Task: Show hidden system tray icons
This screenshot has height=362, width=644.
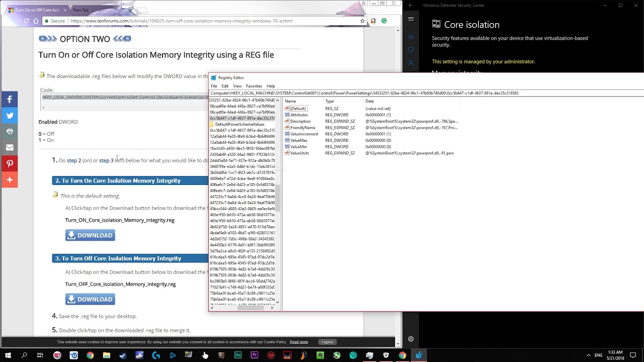Action: [589, 355]
